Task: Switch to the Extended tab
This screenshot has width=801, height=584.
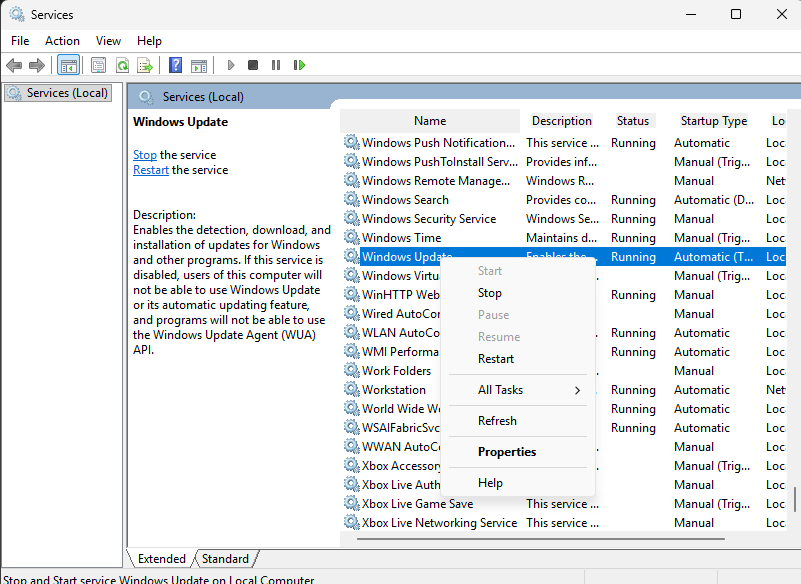Action: [161, 558]
